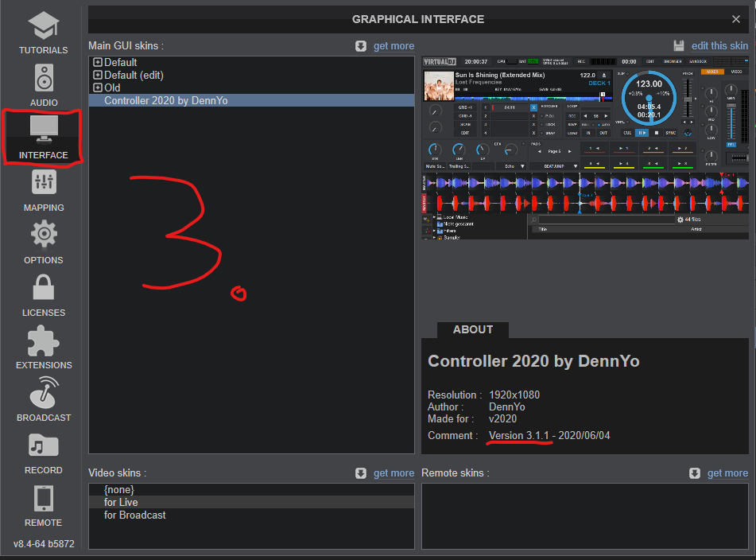
Task: Click the skin preview thumbnail
Action: [585, 148]
